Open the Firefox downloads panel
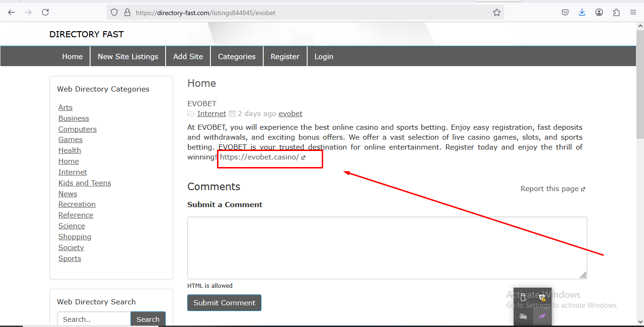 pos(582,13)
